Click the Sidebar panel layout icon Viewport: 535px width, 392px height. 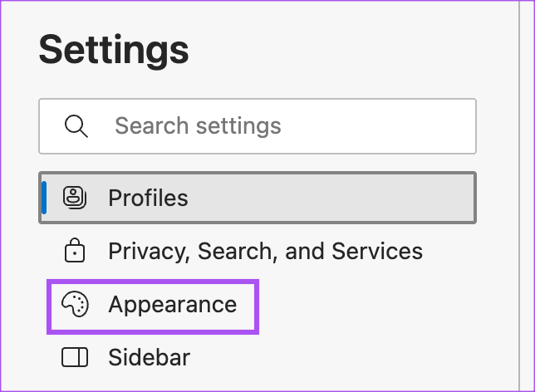[x=75, y=358]
